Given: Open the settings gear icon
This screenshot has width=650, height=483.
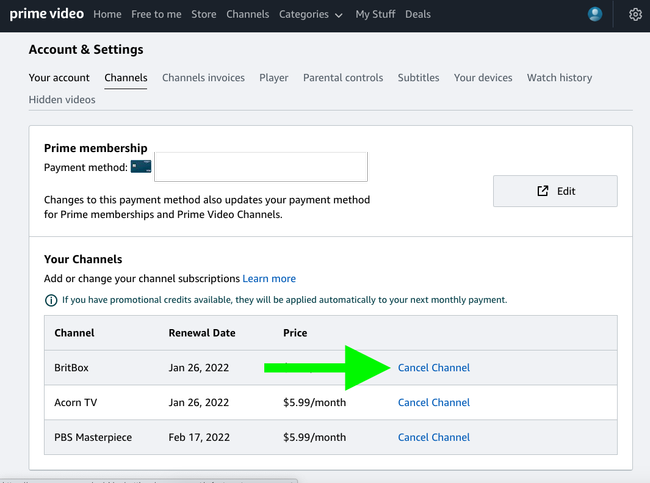Looking at the screenshot, I should click(635, 15).
